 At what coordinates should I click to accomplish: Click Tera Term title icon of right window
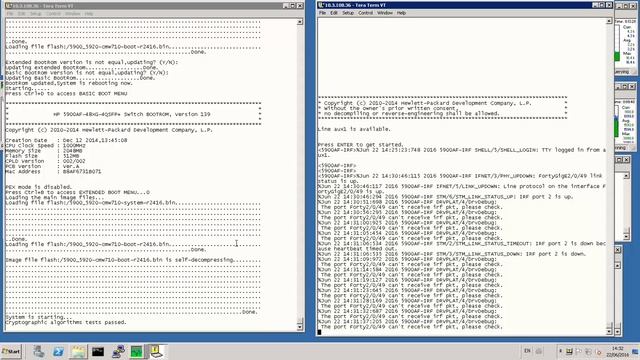(x=321, y=5)
